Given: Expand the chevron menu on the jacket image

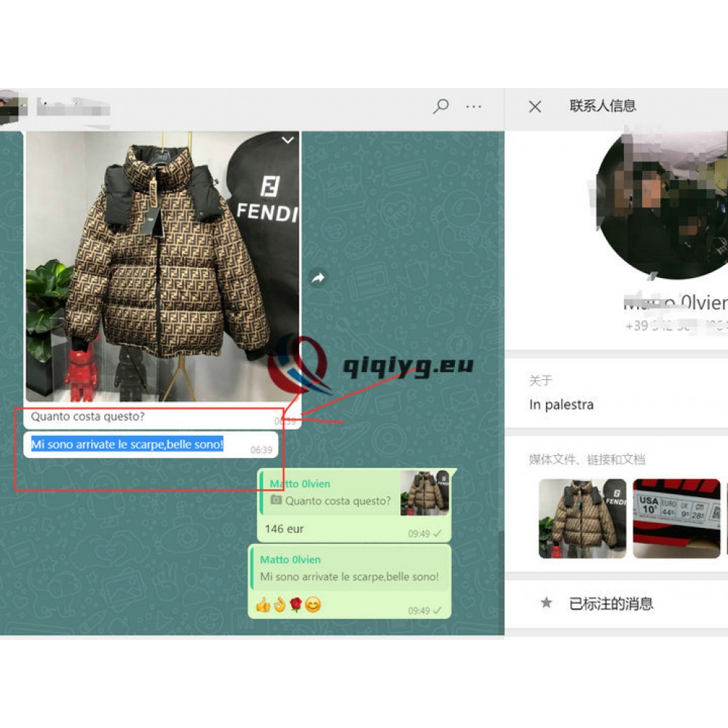Looking at the screenshot, I should click(288, 140).
